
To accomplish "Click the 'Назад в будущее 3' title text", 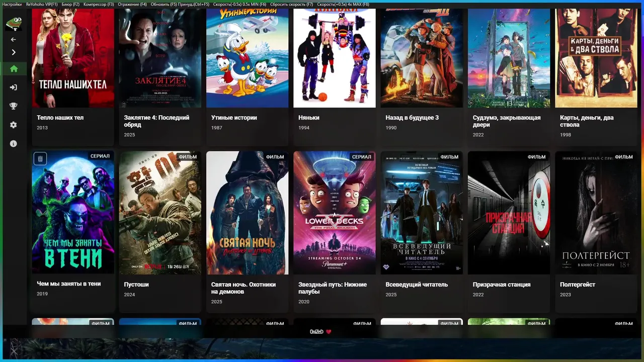I will tap(412, 118).
